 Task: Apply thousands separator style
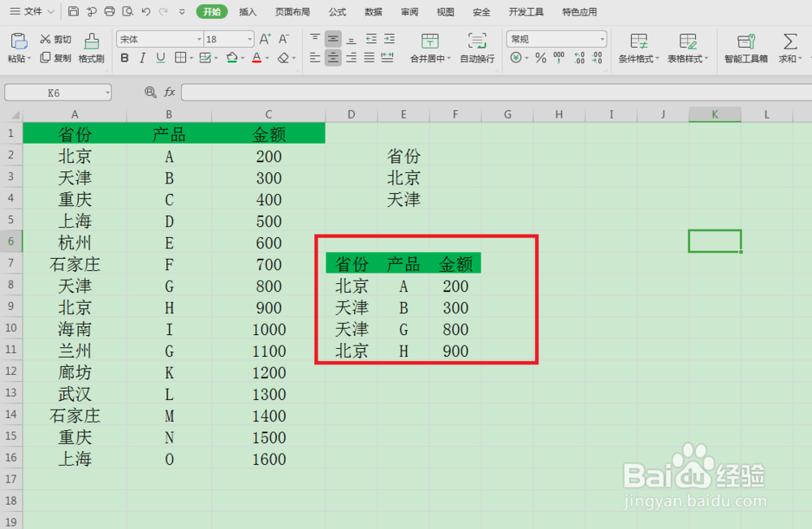coord(559,58)
